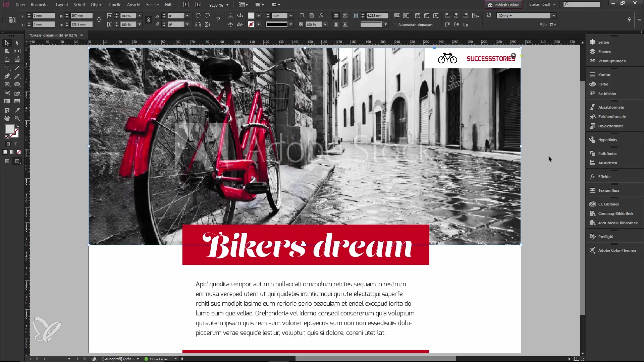The image size is (644, 362).
Task: Click the effects fx icon in control bar
Action: click(321, 16)
